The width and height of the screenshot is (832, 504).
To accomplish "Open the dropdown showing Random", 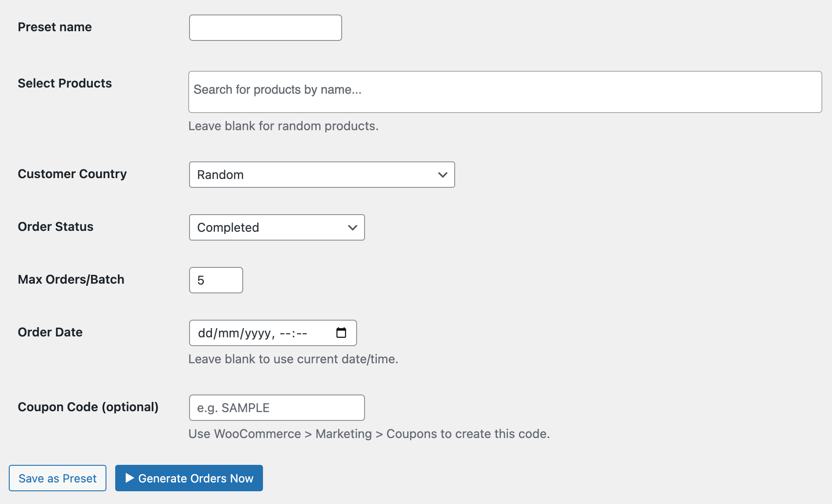I will coord(321,175).
